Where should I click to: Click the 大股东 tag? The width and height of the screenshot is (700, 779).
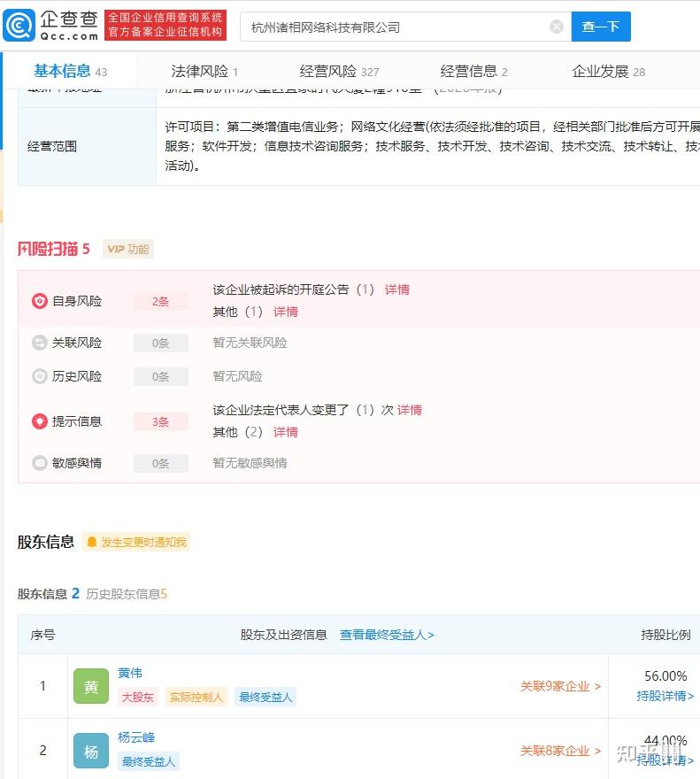point(138,697)
